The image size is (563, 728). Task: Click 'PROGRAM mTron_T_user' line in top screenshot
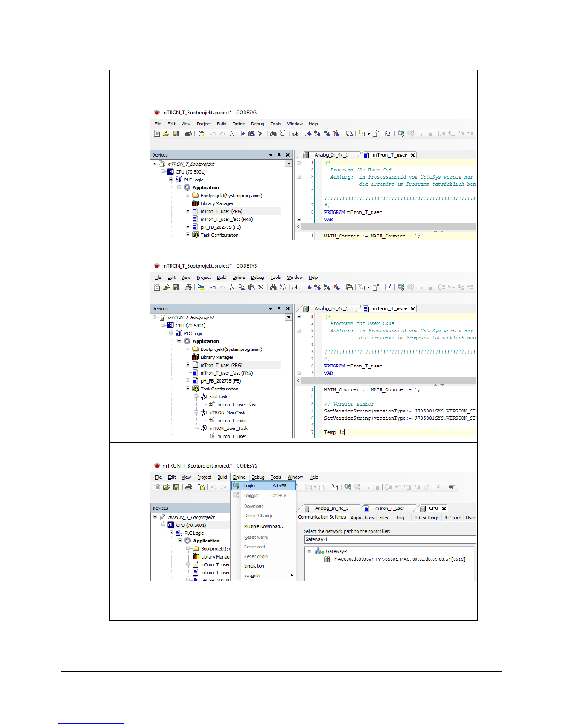(x=353, y=212)
